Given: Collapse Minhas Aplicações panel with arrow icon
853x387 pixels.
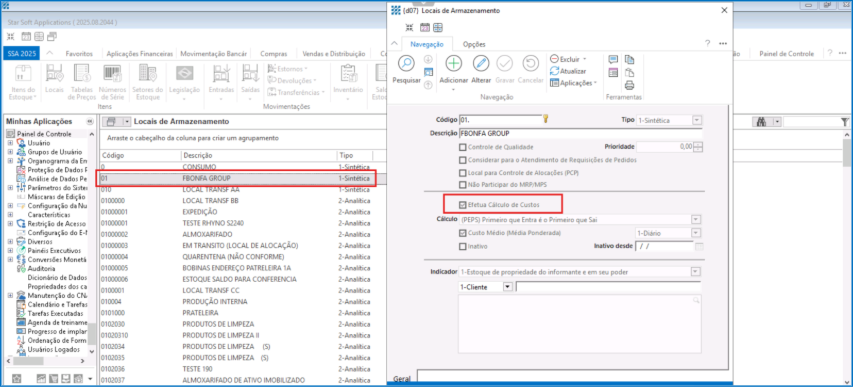Looking at the screenshot, I should pyautogui.click(x=89, y=121).
